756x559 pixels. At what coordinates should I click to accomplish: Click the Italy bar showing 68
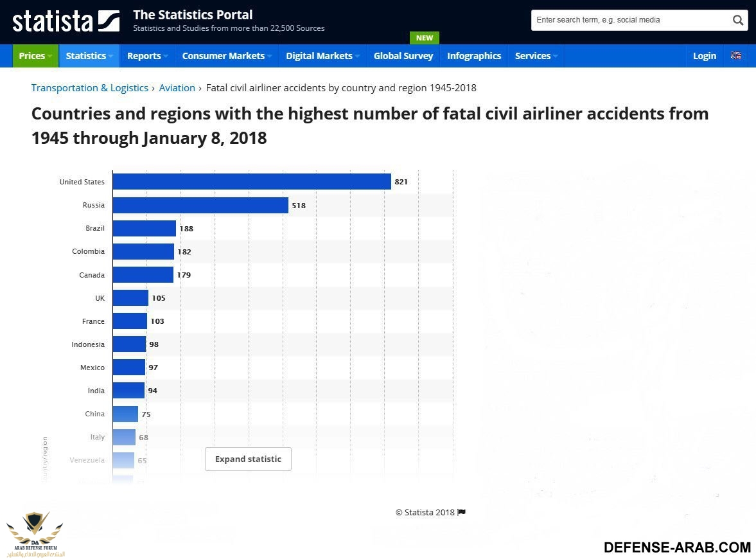[x=124, y=437]
